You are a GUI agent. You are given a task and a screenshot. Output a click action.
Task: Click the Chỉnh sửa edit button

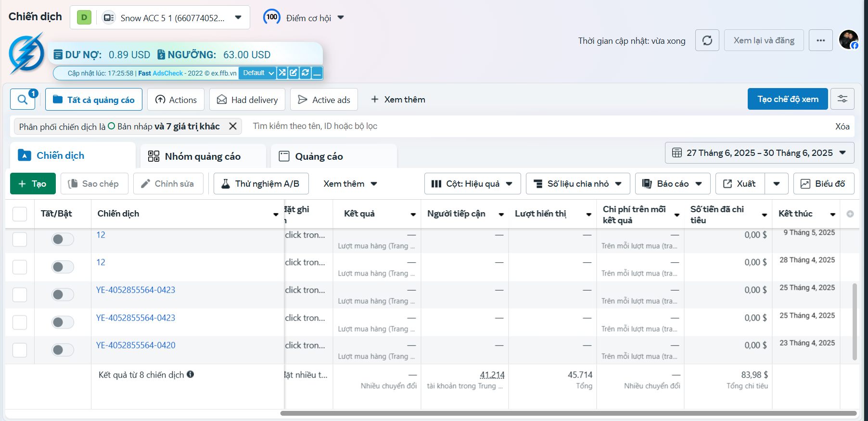pyautogui.click(x=168, y=183)
